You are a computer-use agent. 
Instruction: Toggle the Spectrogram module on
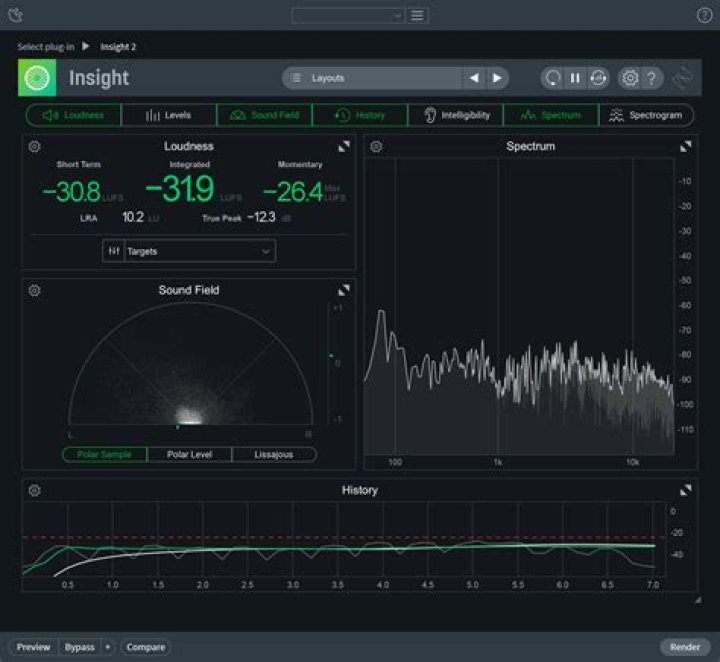click(x=646, y=115)
